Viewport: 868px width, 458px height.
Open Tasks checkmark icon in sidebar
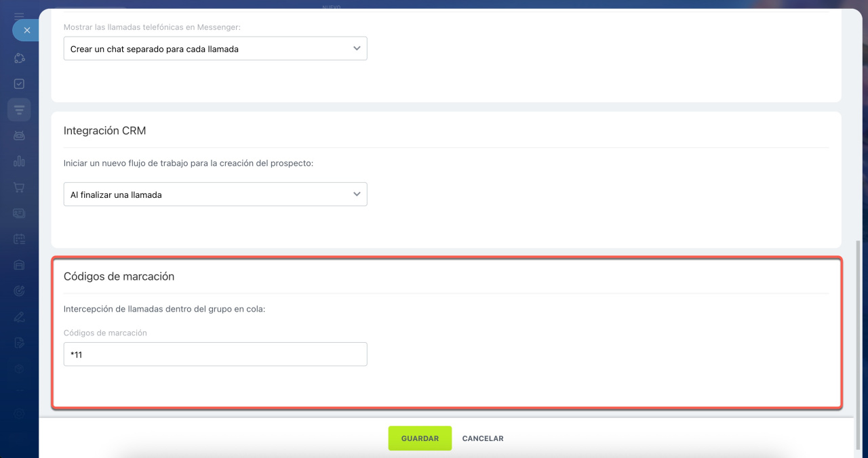19,84
